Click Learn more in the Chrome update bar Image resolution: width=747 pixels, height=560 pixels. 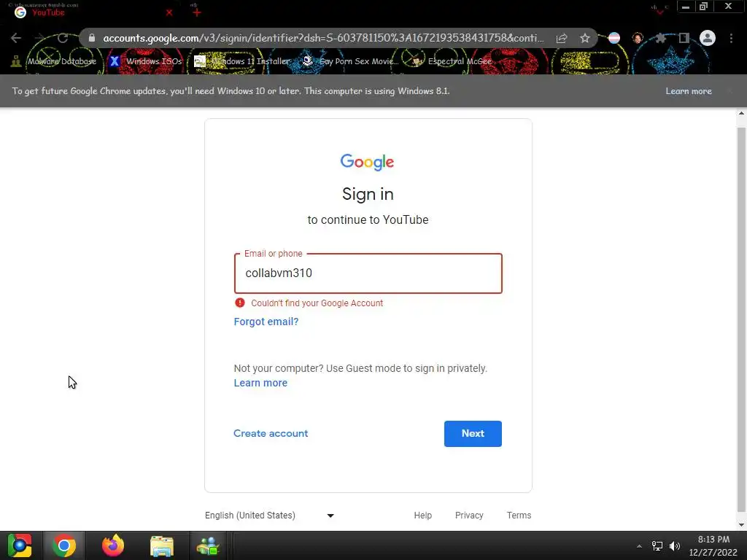[x=689, y=91]
